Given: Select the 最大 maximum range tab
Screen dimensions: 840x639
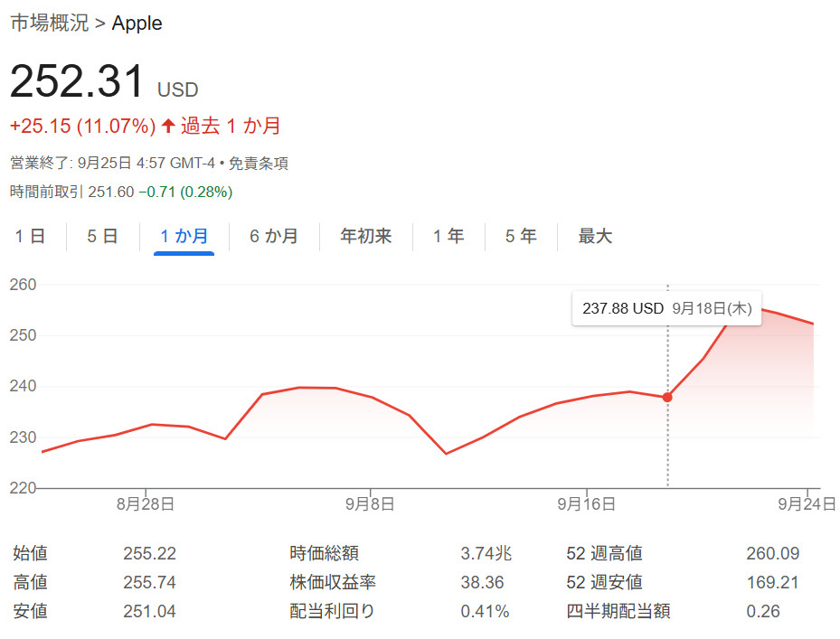Looking at the screenshot, I should coord(595,237).
